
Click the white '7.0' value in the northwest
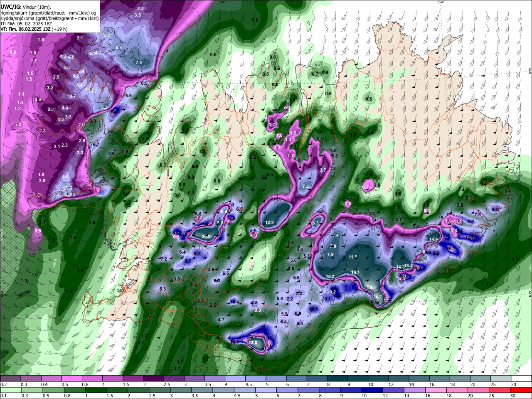(x=139, y=63)
